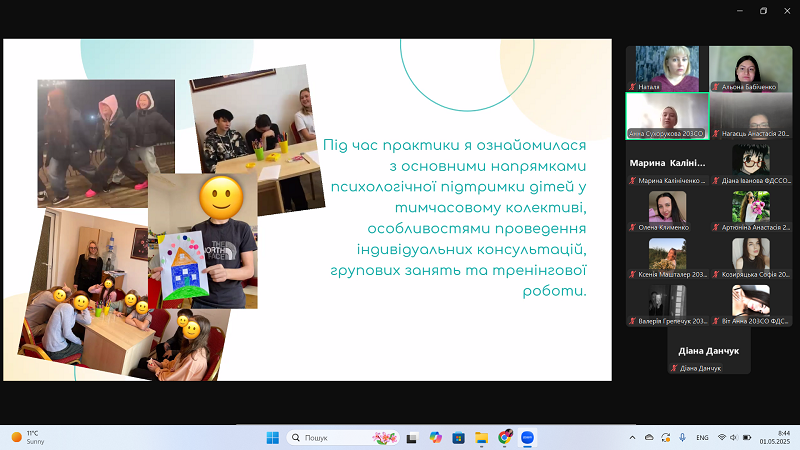
Task: Click the Zoom icon in the taskbar
Action: coord(527,438)
